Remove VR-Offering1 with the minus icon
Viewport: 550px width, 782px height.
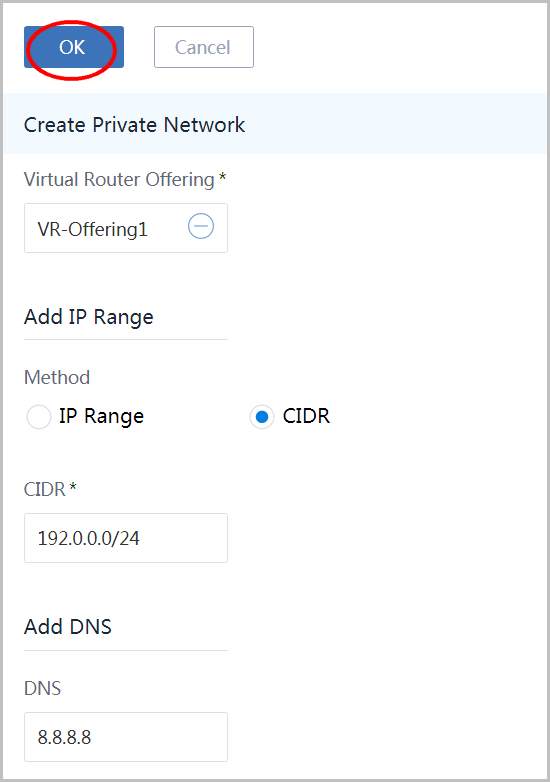pyautogui.click(x=201, y=226)
